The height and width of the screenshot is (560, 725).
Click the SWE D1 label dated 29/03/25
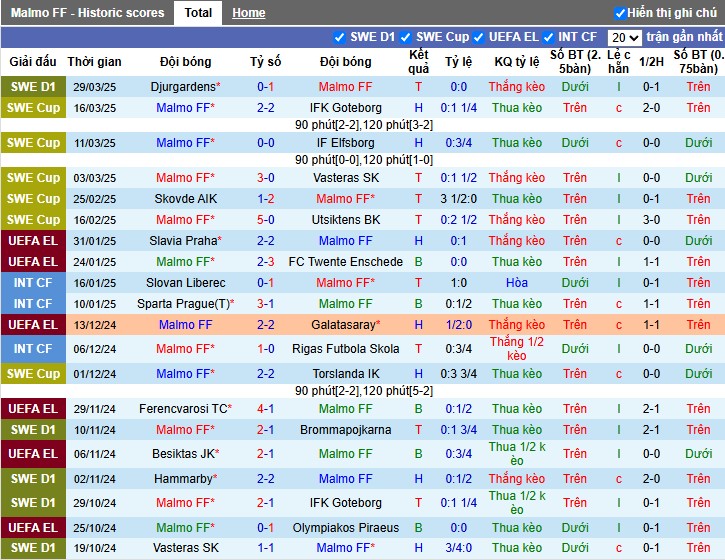click(33, 86)
